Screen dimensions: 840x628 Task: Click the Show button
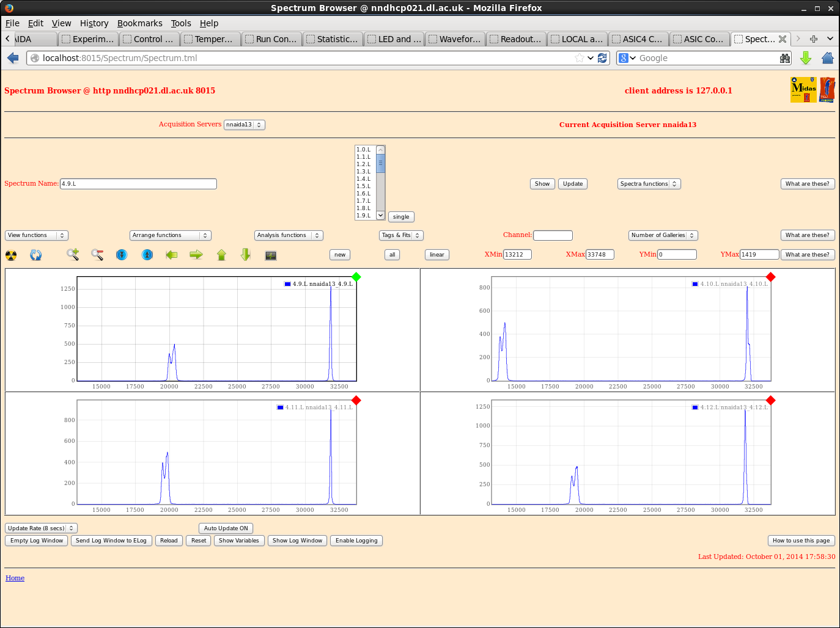pos(542,184)
